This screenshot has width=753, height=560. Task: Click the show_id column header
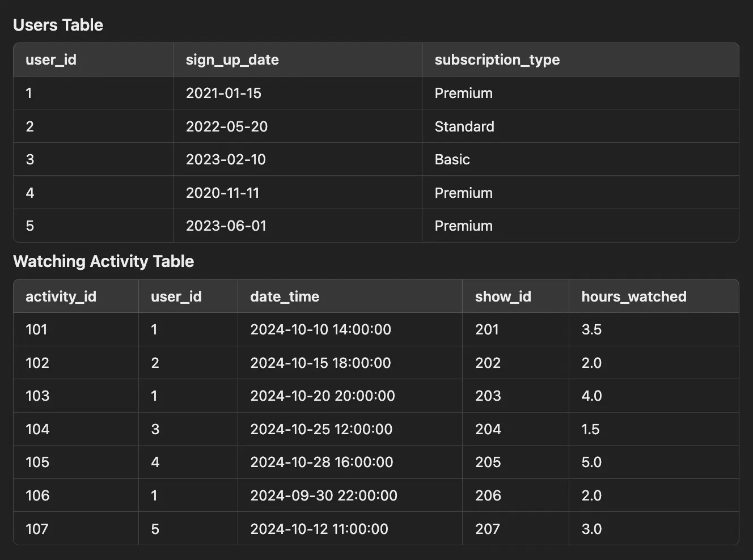(x=502, y=296)
